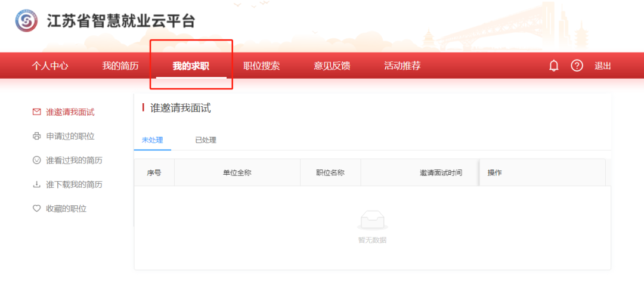Open the 意见反馈 page
Screen dimensions: 644x303
pos(332,66)
